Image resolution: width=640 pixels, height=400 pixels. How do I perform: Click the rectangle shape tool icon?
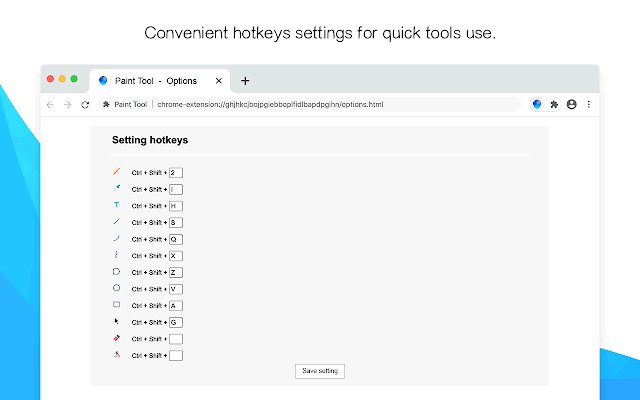pyautogui.click(x=116, y=304)
